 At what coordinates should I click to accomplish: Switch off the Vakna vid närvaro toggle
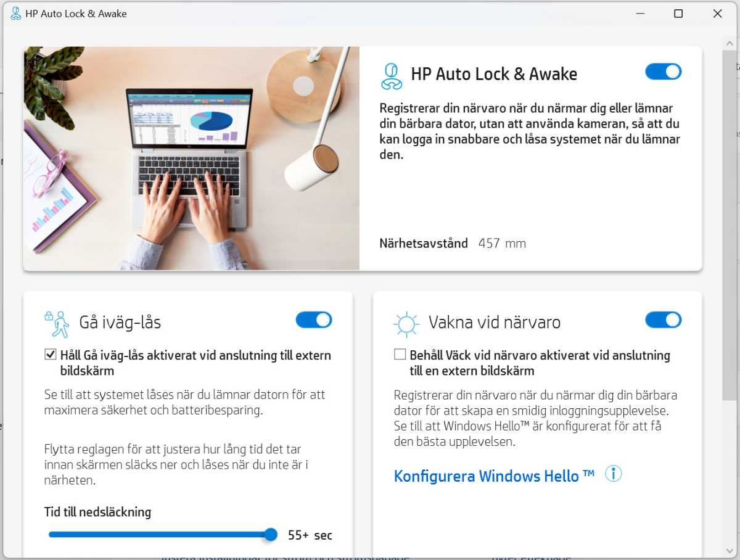tap(663, 319)
